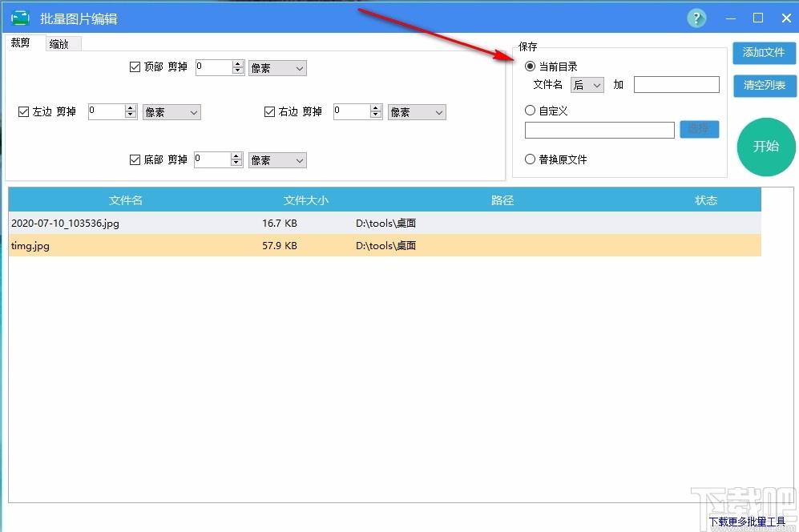The height and width of the screenshot is (532, 799).
Task: Open the 左边 unit 像素 dropdown
Action: click(x=172, y=112)
